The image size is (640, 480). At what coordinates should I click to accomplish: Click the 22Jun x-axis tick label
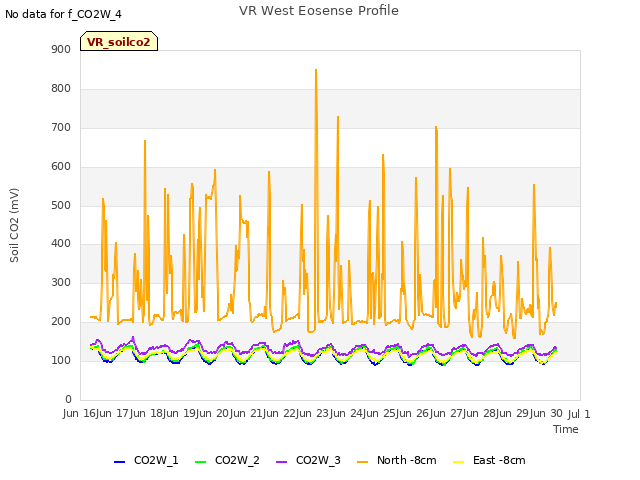[x=297, y=413]
